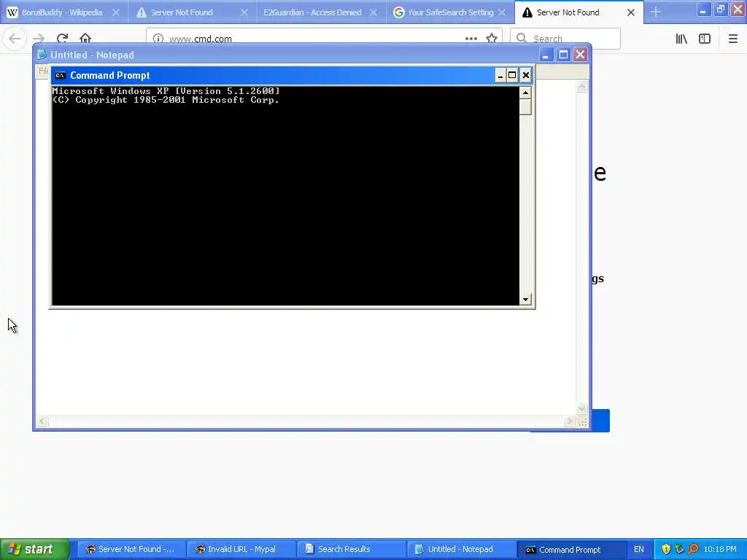
Task: Close the Untitled - Notepad window
Action: pyautogui.click(x=580, y=55)
